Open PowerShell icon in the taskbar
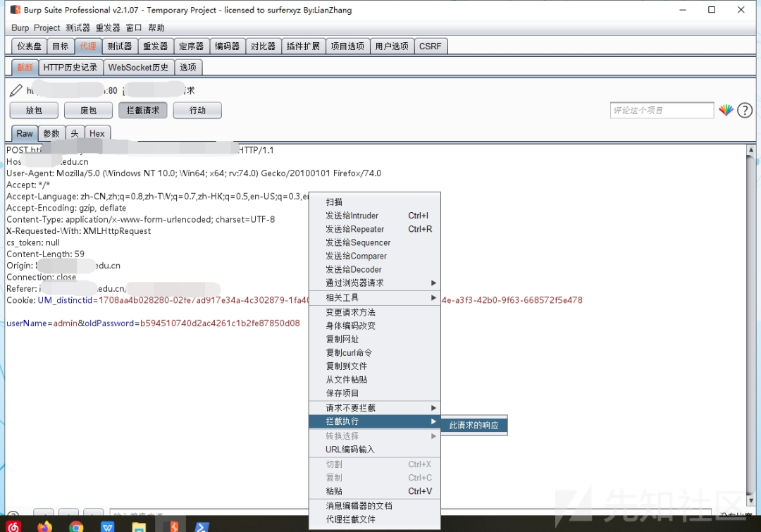761x532 pixels. point(202,526)
